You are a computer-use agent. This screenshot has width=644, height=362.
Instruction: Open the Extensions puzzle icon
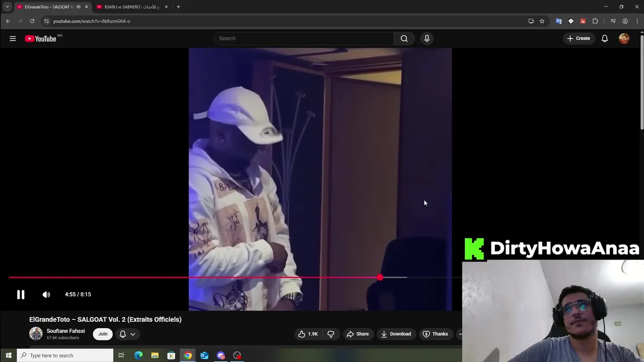[595, 21]
